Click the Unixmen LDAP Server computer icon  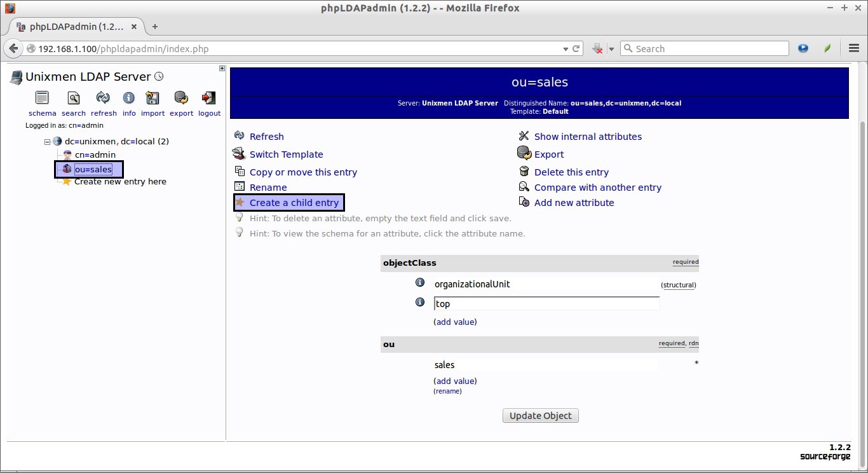[x=16, y=77]
